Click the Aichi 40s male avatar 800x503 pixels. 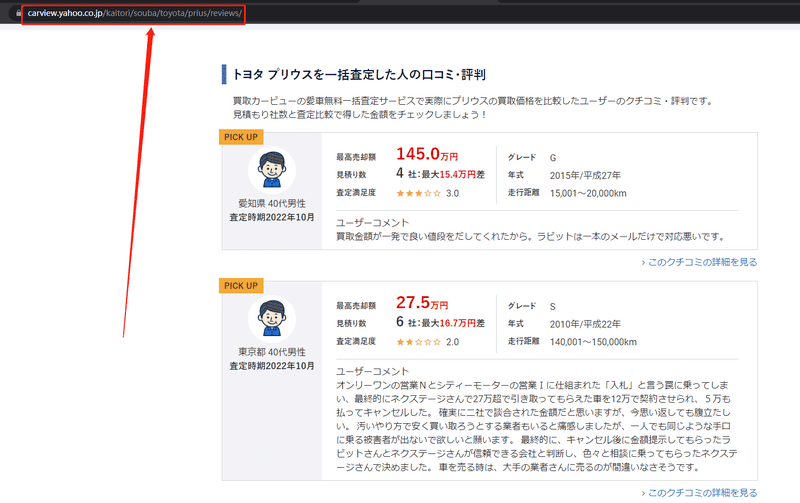click(x=272, y=170)
